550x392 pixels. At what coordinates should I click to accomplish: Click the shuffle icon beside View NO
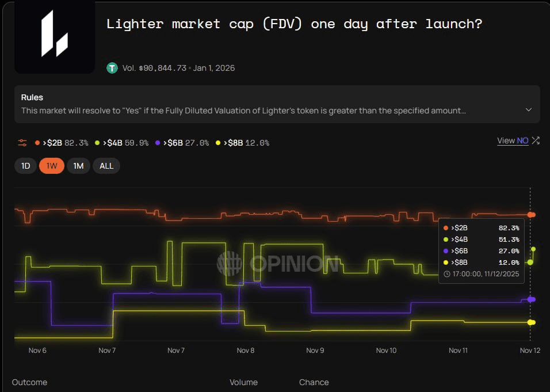coord(536,140)
